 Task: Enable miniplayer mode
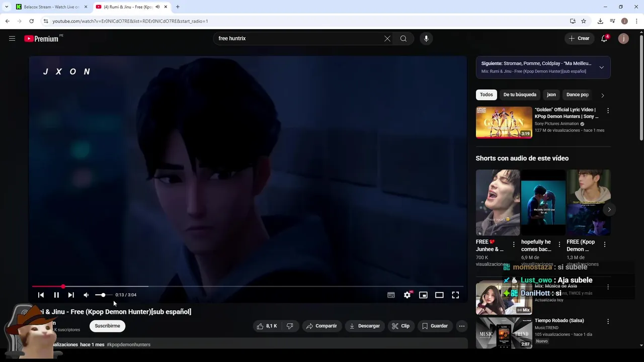click(x=423, y=295)
